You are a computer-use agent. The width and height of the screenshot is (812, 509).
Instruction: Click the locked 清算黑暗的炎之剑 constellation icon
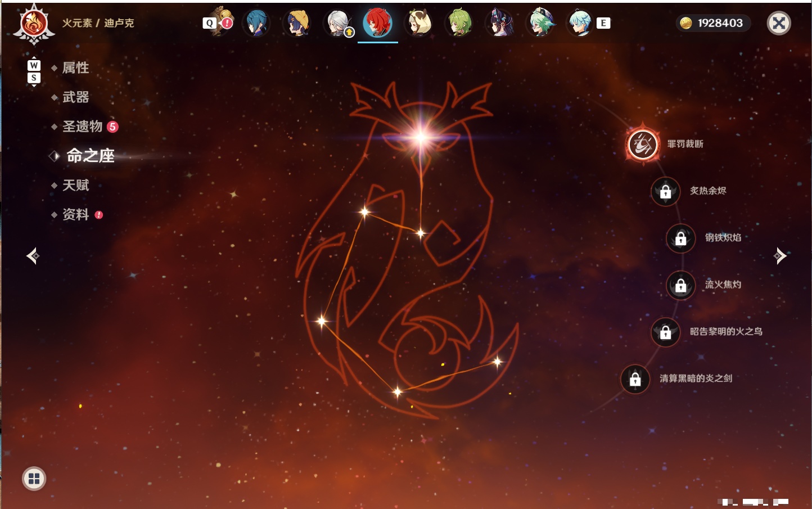point(635,379)
